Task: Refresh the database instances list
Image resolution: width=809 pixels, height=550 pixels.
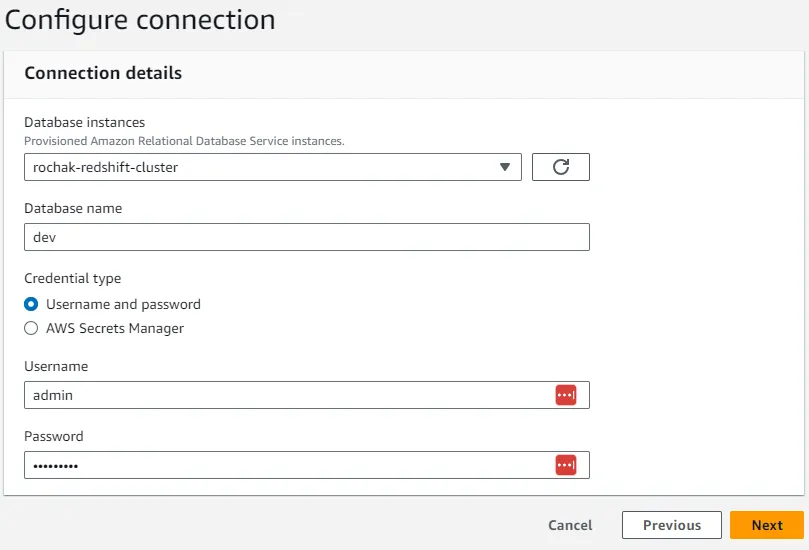Action: [x=560, y=167]
